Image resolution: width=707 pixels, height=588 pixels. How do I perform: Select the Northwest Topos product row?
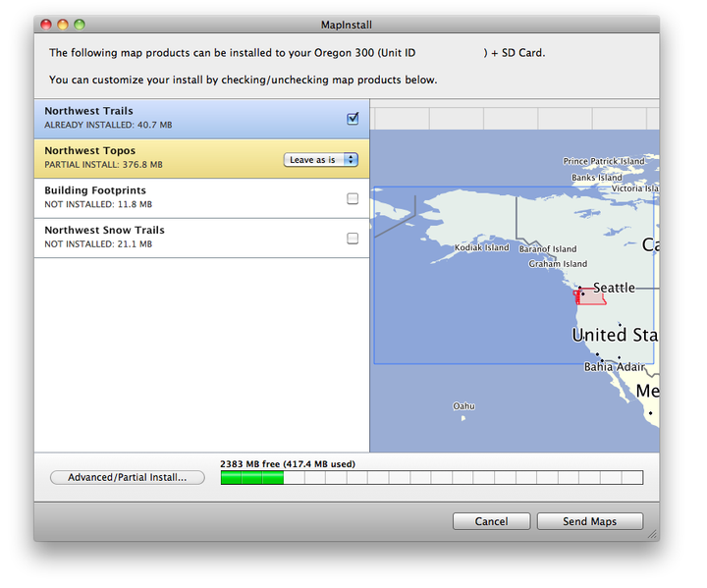[x=147, y=158]
